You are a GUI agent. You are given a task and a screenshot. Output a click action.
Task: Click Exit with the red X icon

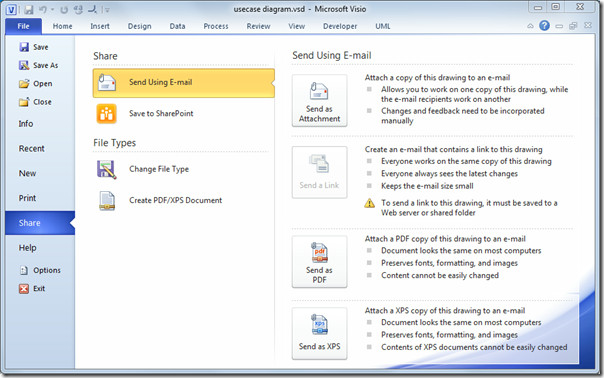32,289
